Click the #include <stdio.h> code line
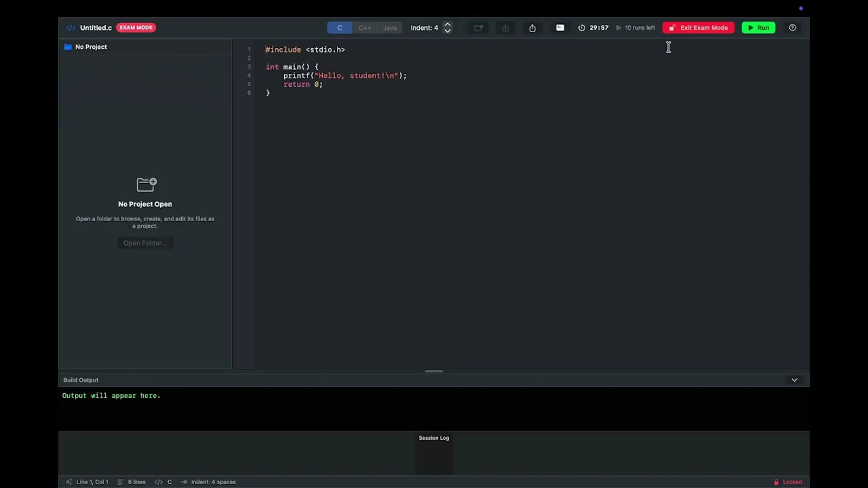The width and height of the screenshot is (868, 488). [x=305, y=49]
